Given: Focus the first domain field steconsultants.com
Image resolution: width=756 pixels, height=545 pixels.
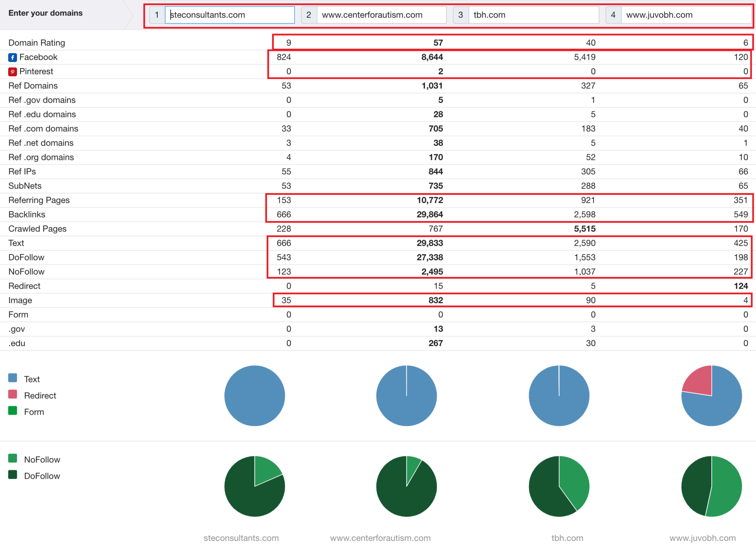Looking at the screenshot, I should (x=230, y=15).
